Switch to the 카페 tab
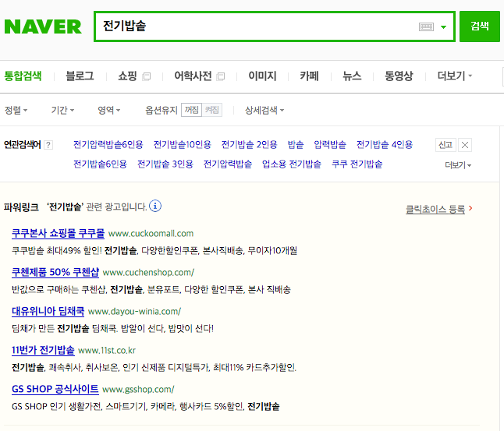 pos(309,76)
